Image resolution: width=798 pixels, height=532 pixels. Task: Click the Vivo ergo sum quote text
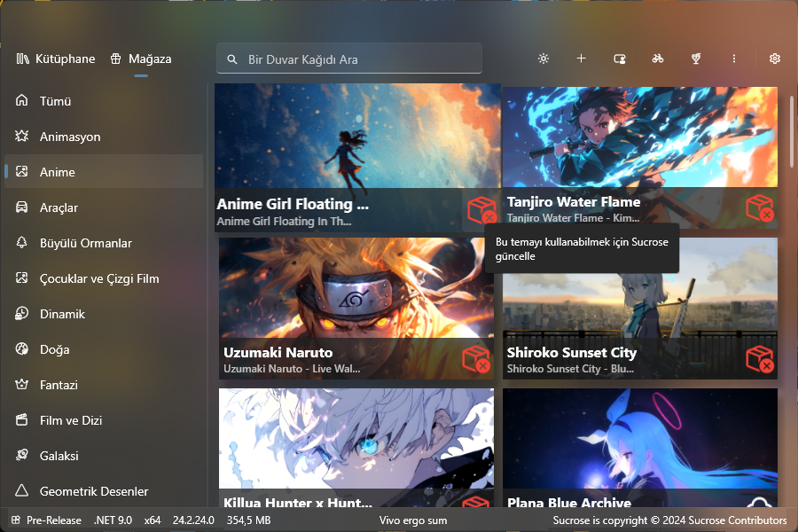(412, 520)
